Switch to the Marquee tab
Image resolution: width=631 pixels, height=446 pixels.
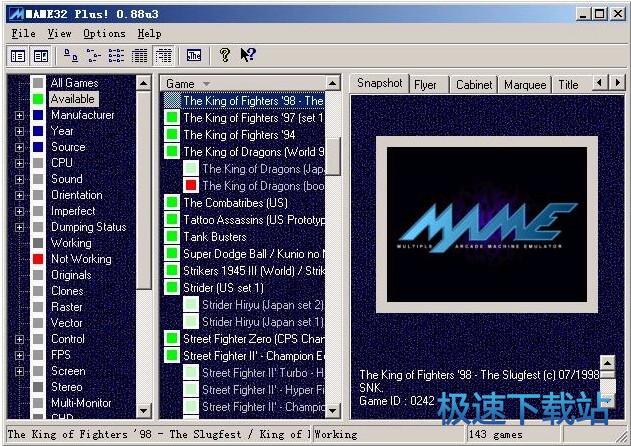tap(525, 85)
